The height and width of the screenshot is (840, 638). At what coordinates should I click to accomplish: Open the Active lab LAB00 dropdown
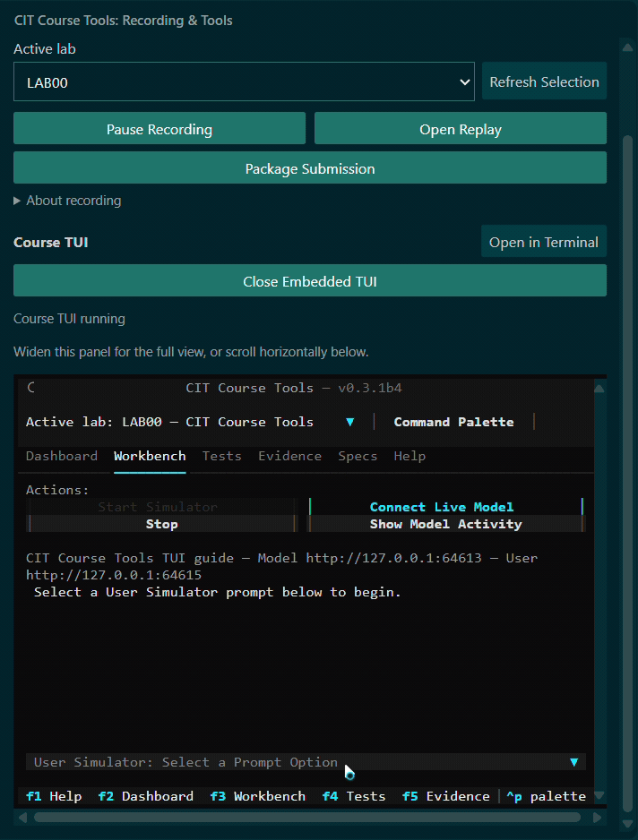click(x=244, y=82)
